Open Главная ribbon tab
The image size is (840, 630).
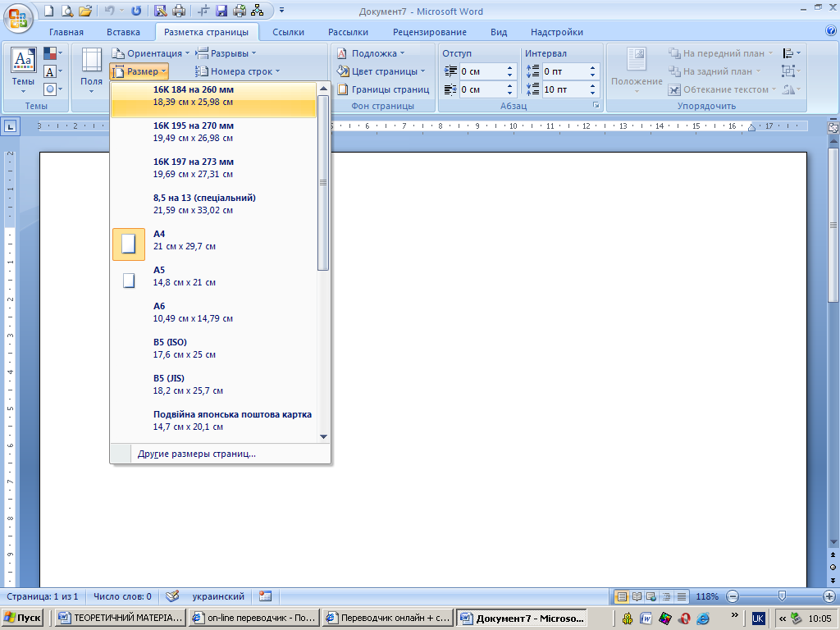[x=66, y=32]
